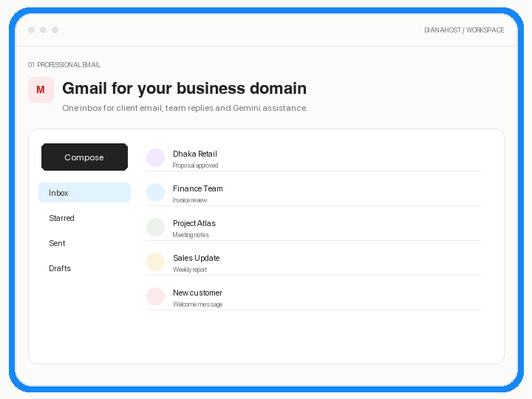Image resolution: width=532 pixels, height=399 pixels.
Task: Click the blue avatar beside Finance Team
Action: [155, 192]
